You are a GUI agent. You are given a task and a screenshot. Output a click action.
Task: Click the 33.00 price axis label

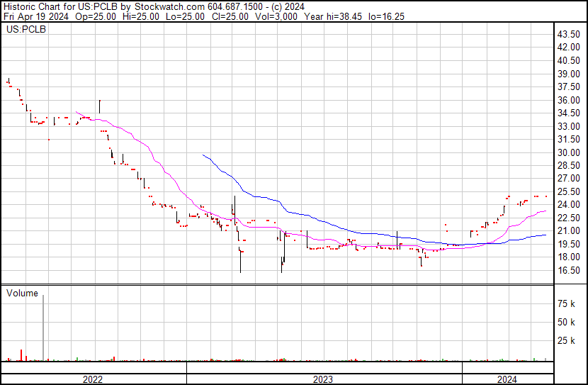[569, 126]
